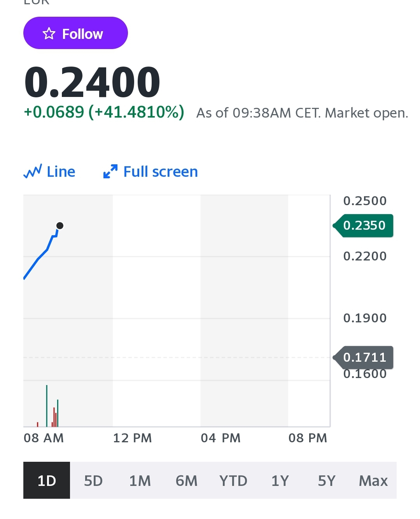Click the full screen expand arrows icon
The height and width of the screenshot is (519, 420).
pyautogui.click(x=110, y=171)
